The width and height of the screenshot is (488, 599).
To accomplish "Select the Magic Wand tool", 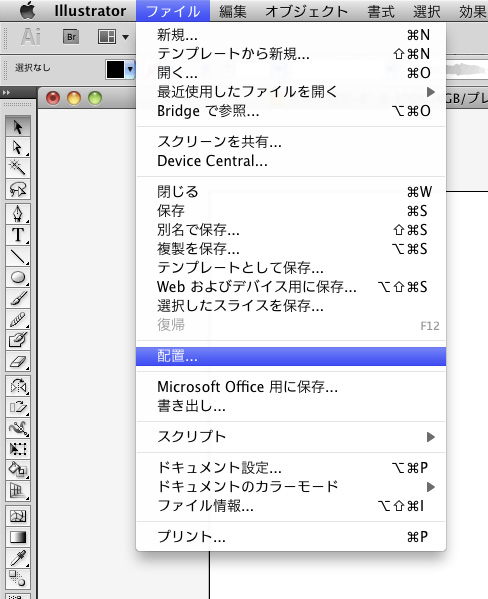I will [x=18, y=168].
